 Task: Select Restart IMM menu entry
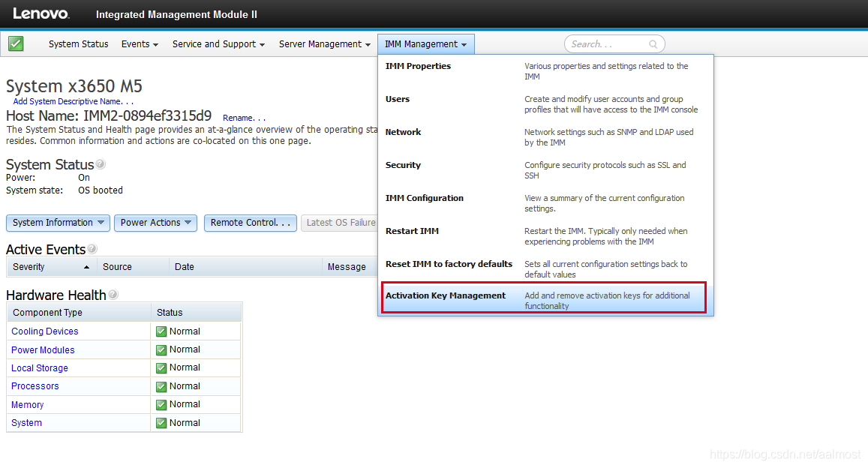coord(412,231)
